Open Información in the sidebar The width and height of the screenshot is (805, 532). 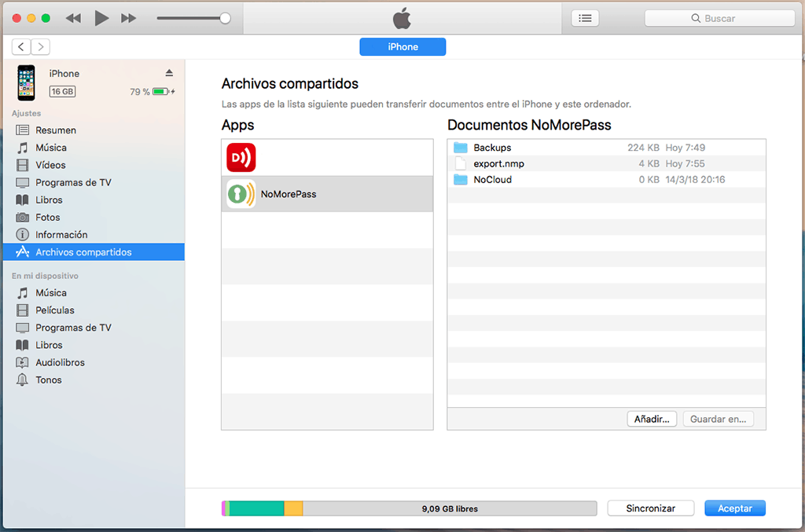tap(94, 235)
